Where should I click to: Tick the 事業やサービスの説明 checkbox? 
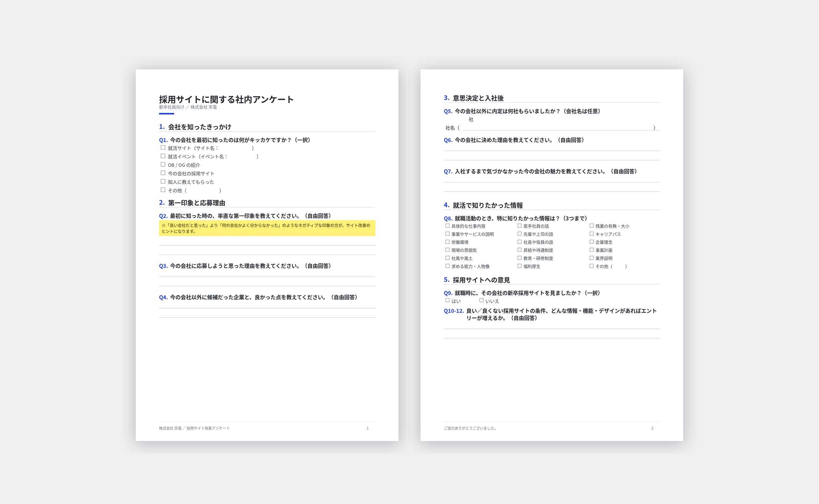[x=448, y=234]
